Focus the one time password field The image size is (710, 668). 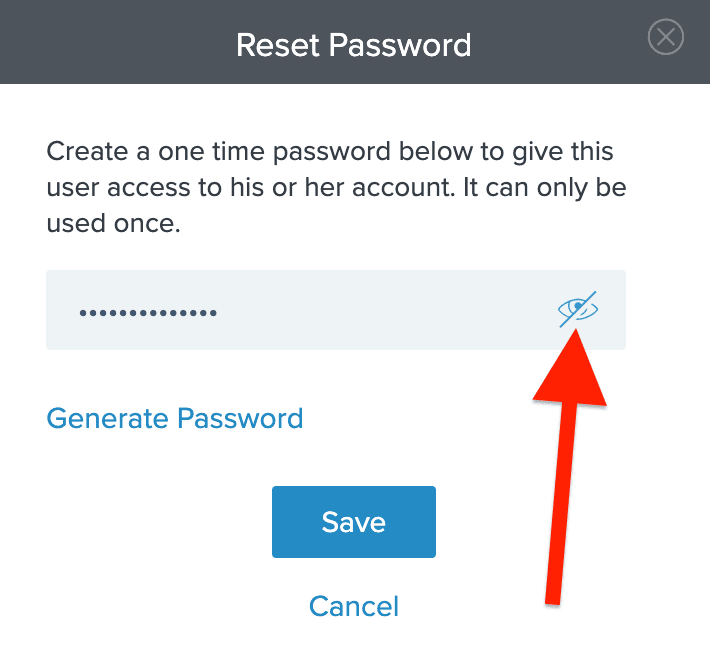336,310
